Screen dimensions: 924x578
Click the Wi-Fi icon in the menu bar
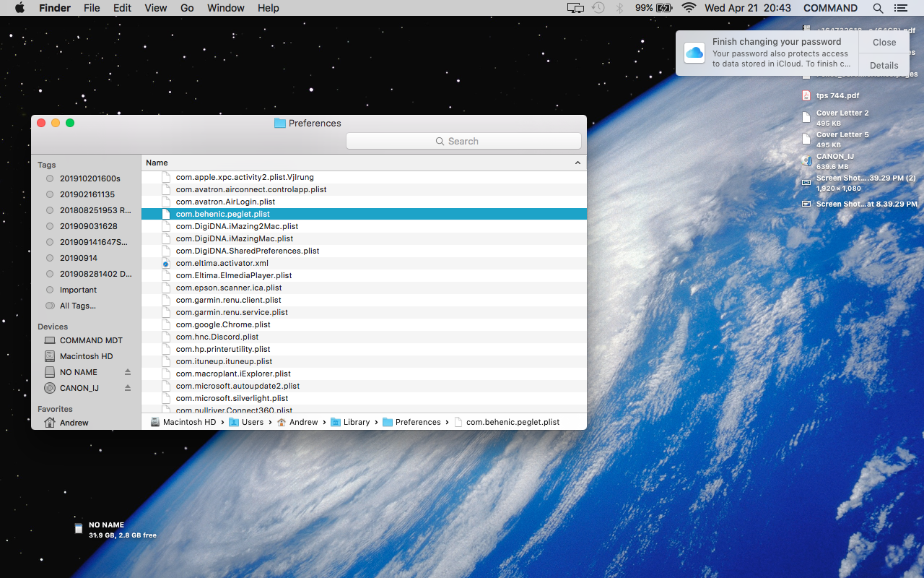click(689, 8)
